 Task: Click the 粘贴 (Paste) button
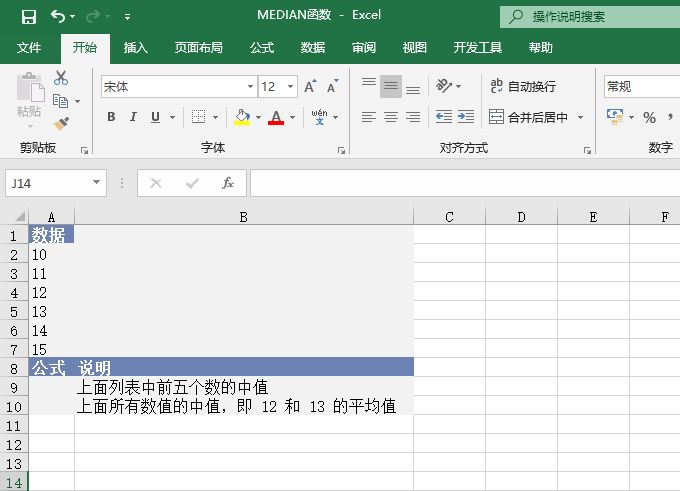[29, 98]
